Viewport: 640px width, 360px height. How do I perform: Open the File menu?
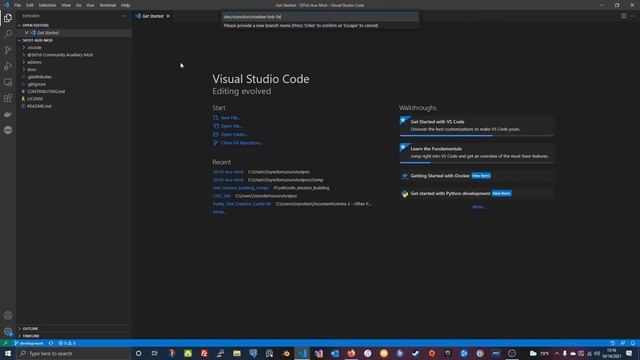(x=18, y=5)
